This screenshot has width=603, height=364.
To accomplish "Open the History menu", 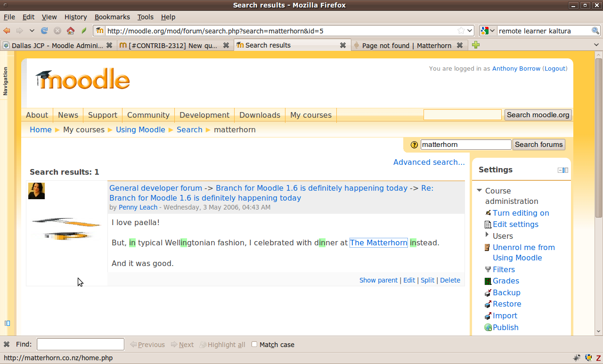I will (76, 17).
